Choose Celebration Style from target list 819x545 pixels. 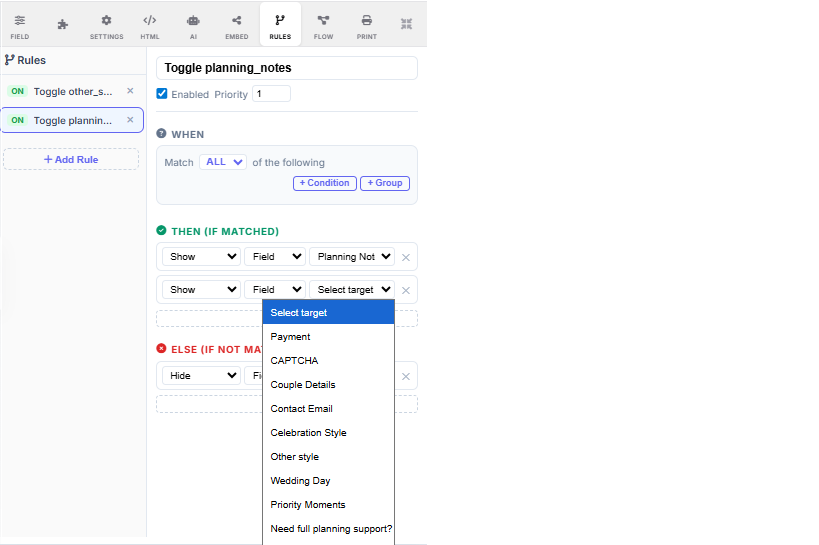(x=329, y=433)
